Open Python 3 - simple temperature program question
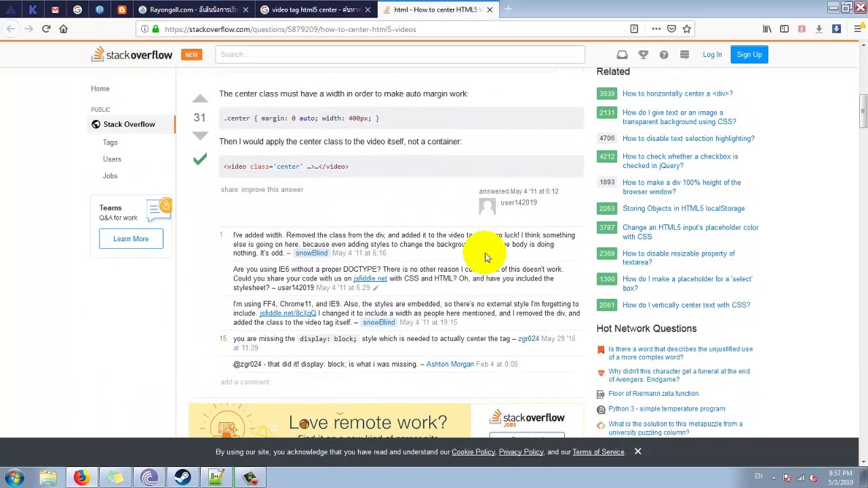 click(x=667, y=409)
